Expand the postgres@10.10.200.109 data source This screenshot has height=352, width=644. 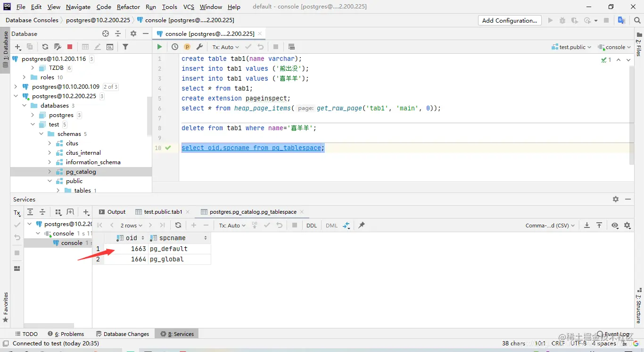(16, 86)
